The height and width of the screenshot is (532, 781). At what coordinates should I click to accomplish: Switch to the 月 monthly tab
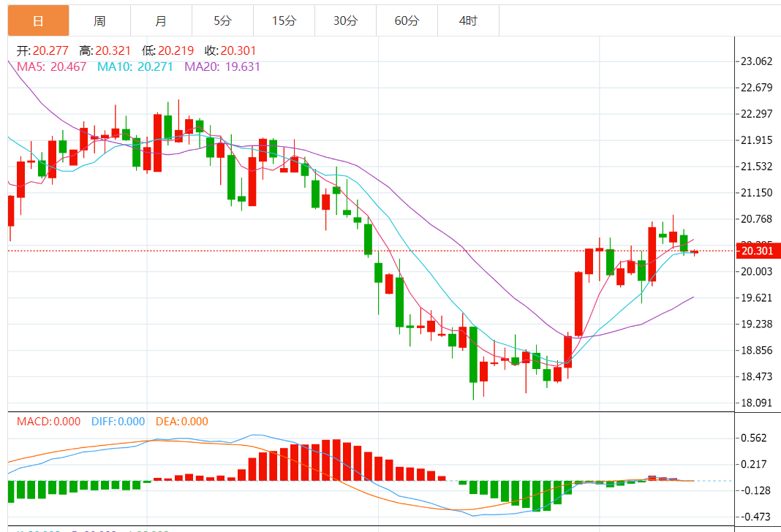pos(161,21)
